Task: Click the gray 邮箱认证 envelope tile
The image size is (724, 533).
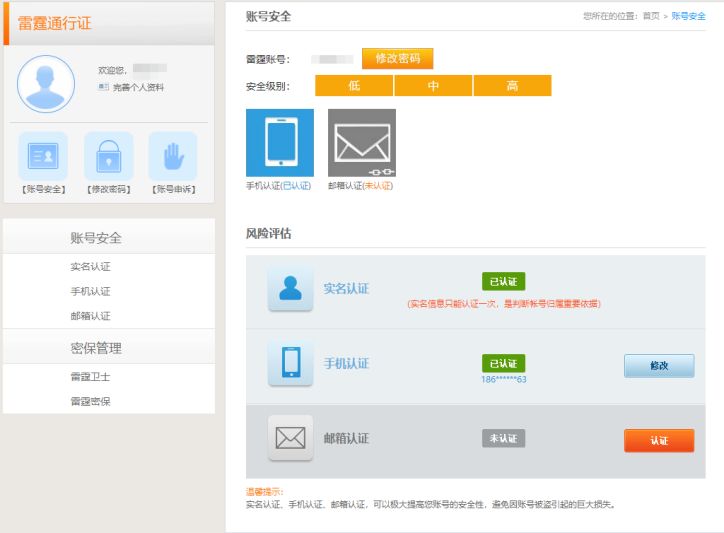Action: [x=362, y=143]
